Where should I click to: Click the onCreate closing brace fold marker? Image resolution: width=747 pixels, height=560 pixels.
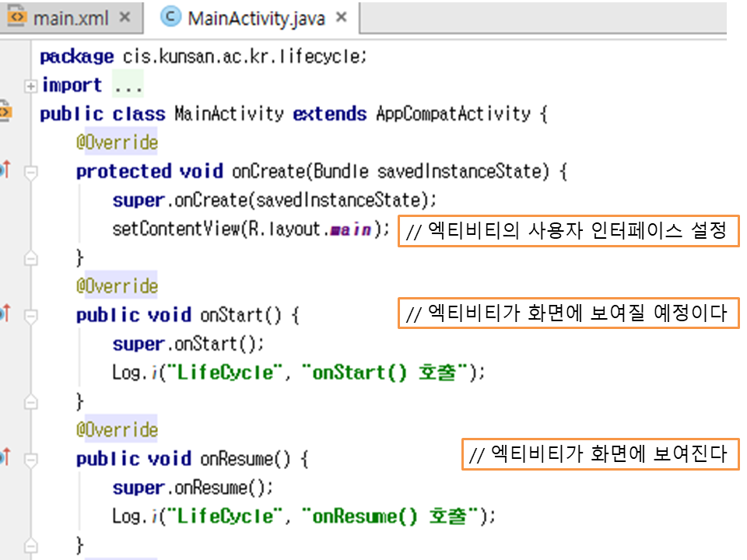30,258
